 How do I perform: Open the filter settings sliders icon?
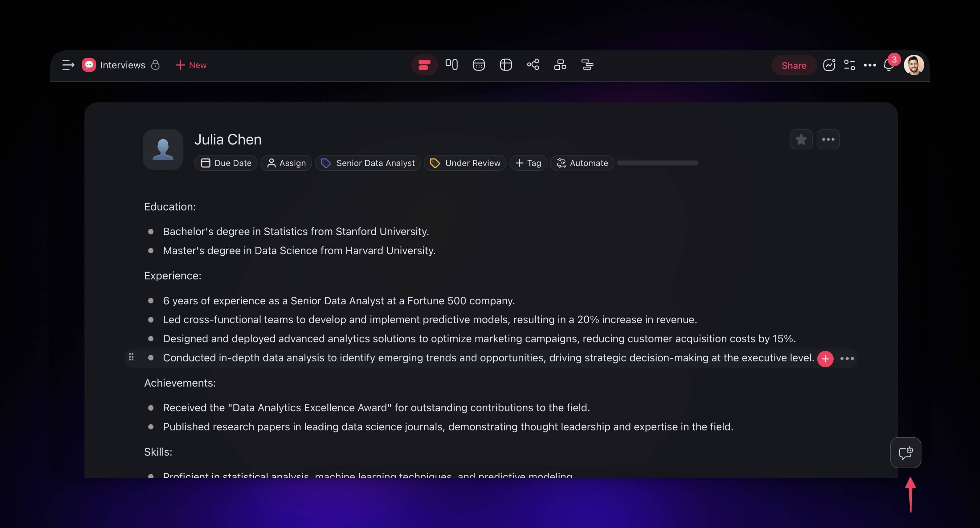[x=850, y=65]
